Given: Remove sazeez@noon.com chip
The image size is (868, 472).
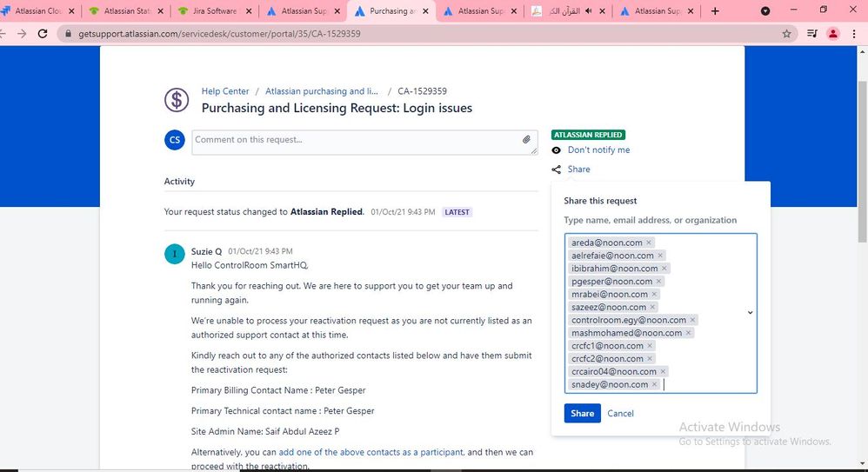Looking at the screenshot, I should point(652,307).
